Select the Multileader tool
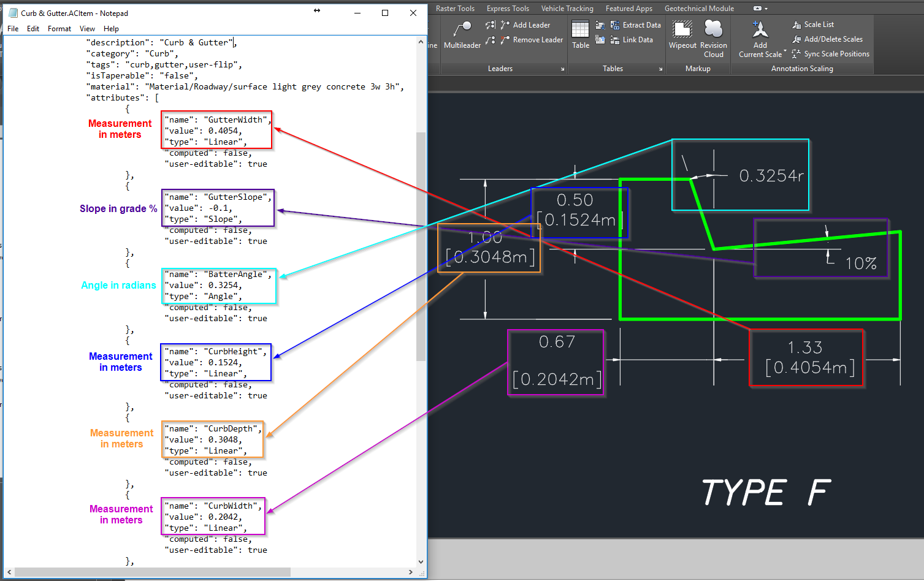Image resolution: width=924 pixels, height=581 pixels. point(462,35)
